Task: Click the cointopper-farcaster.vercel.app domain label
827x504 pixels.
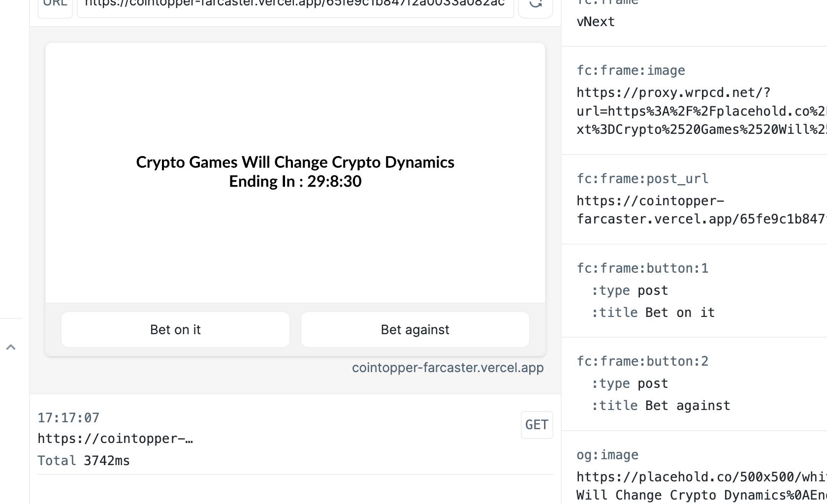Action: [x=447, y=368]
